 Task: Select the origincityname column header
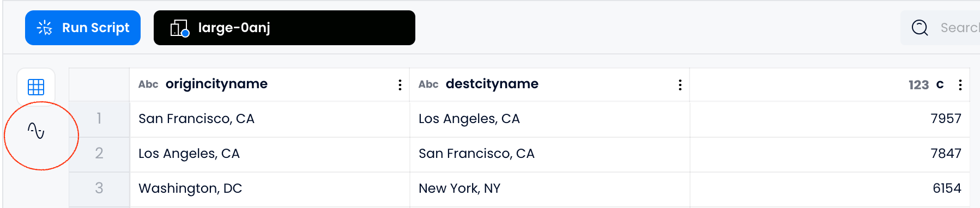tap(270, 84)
